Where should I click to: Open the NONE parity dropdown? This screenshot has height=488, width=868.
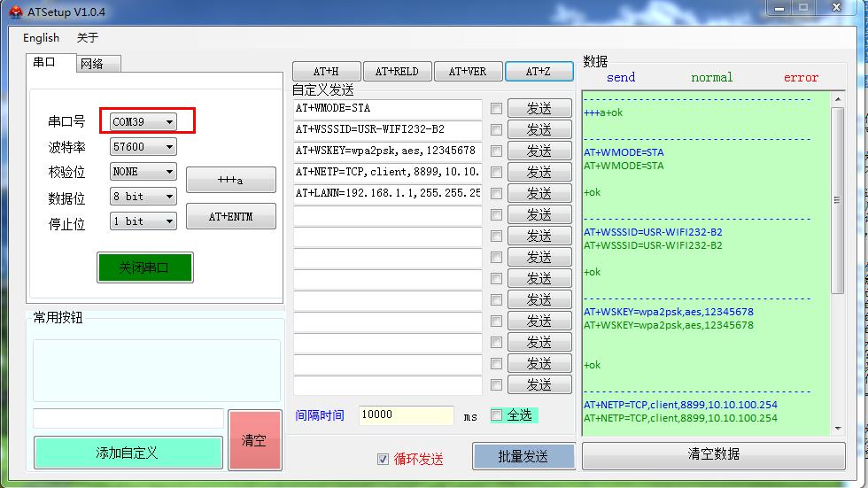(x=143, y=172)
